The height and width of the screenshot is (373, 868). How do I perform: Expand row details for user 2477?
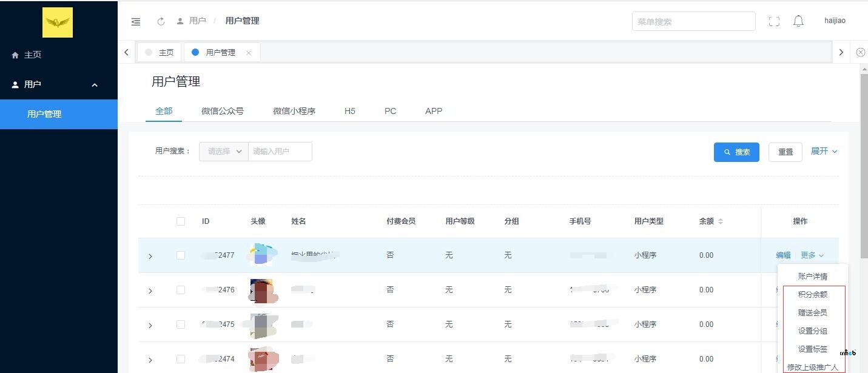[x=150, y=256]
